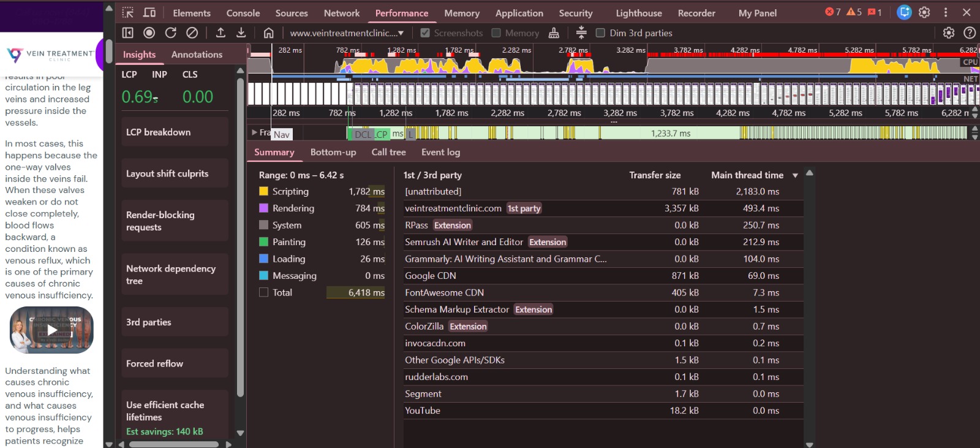This screenshot has width=980, height=448.
Task: Click the 1st / 3rd party column header
Action: [432, 175]
